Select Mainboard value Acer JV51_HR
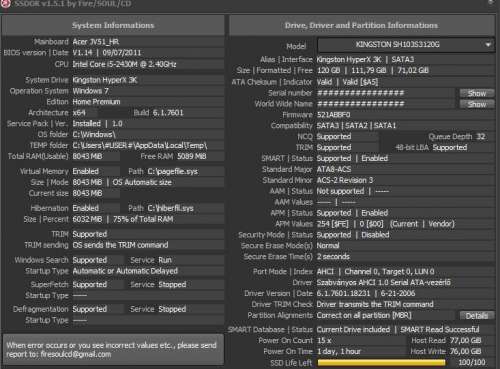 (96, 42)
